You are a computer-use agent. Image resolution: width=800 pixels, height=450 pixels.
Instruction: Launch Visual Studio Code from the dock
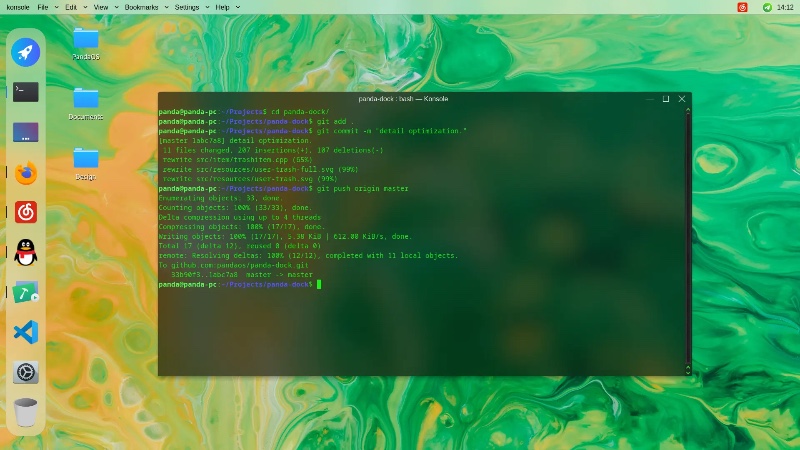(x=26, y=333)
